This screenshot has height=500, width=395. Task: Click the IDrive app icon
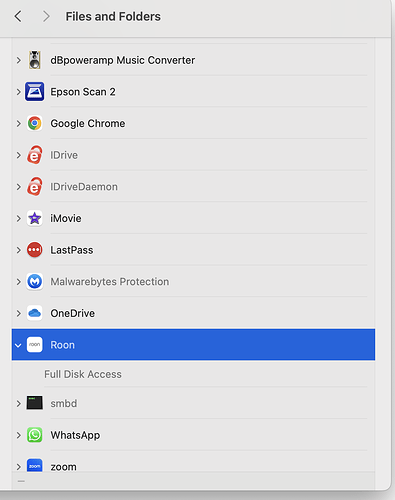(x=34, y=155)
